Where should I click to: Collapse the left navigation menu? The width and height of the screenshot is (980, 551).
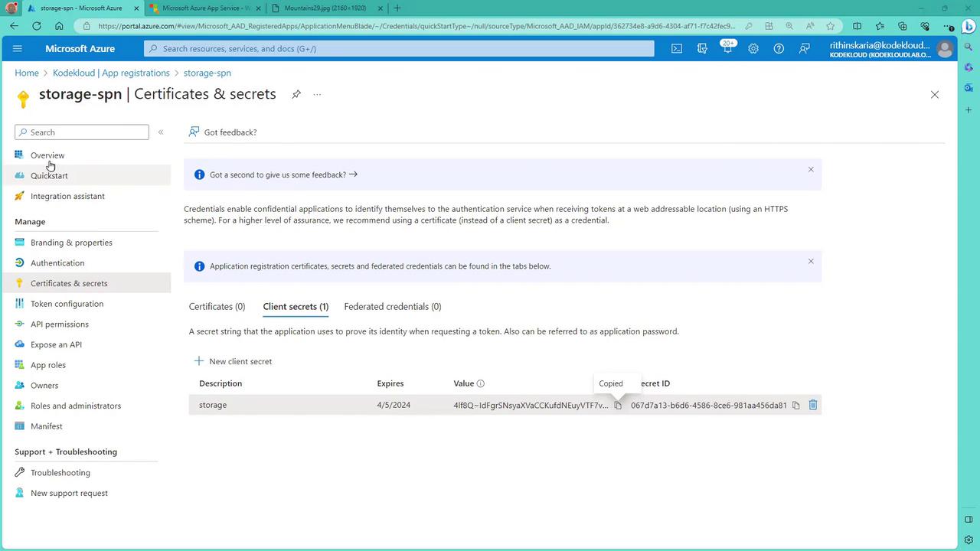pyautogui.click(x=161, y=132)
